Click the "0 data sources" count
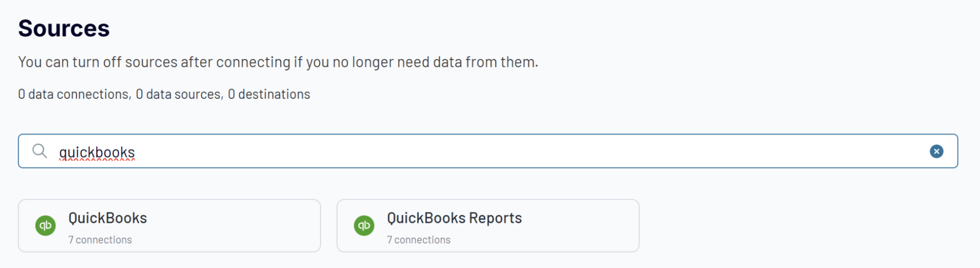 pyautogui.click(x=179, y=94)
